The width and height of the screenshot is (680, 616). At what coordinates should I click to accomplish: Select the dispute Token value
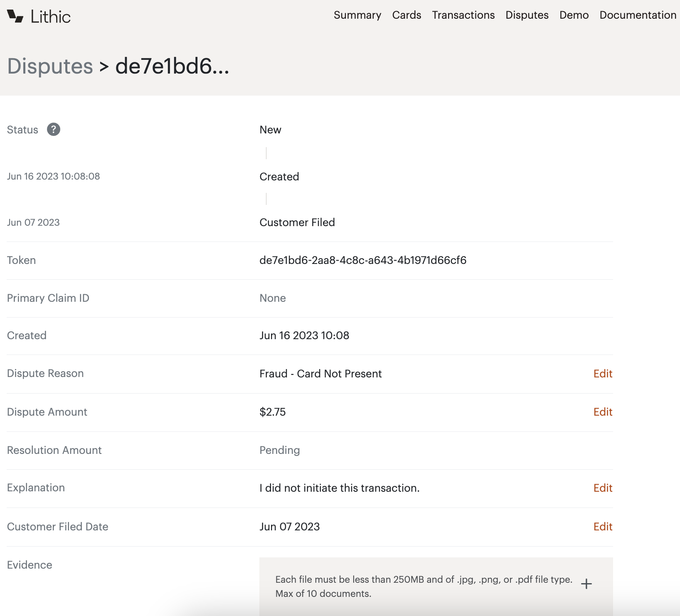click(363, 260)
